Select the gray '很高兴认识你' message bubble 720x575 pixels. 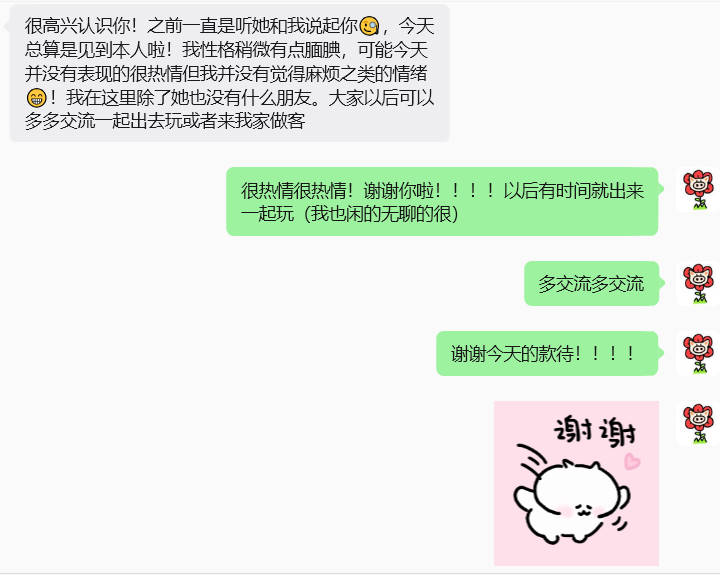[x=230, y=73]
